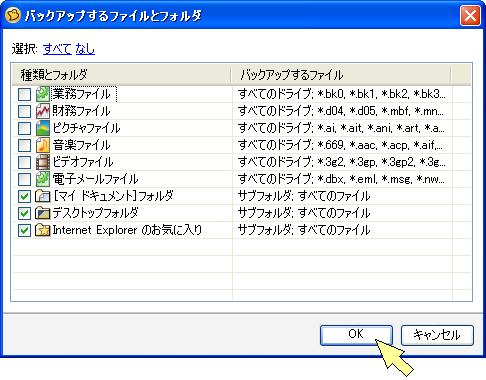Click the デスクトップフォルダ folder icon
486x380 pixels.
[x=43, y=213]
